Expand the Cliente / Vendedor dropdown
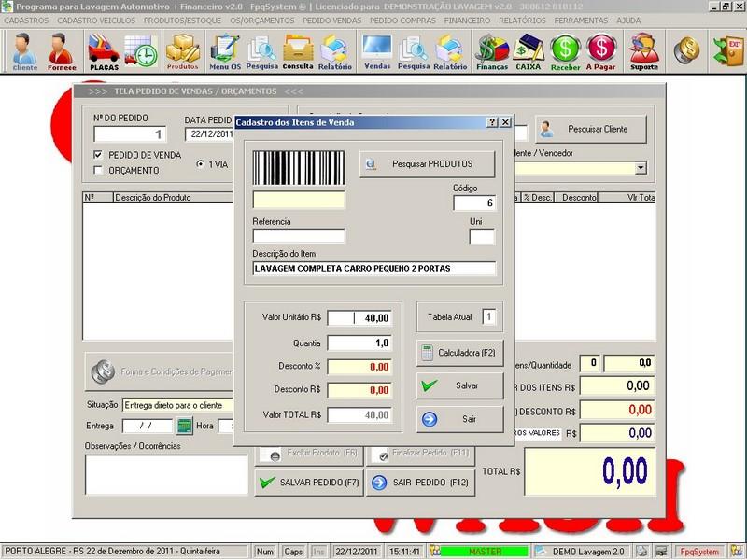This screenshot has height=560, width=747. click(641, 168)
